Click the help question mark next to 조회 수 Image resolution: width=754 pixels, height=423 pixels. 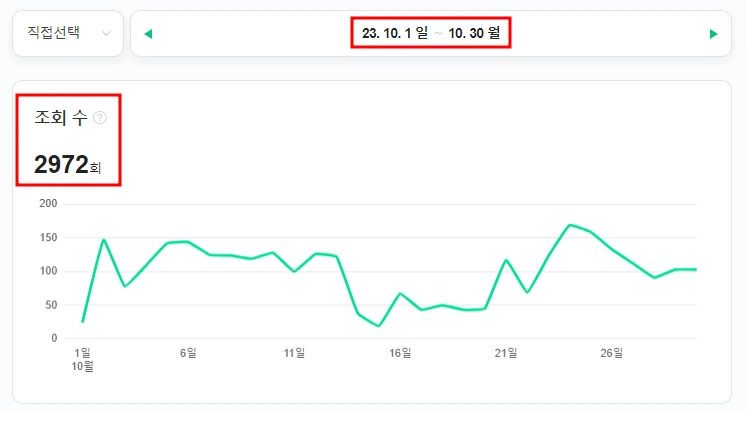(x=100, y=118)
